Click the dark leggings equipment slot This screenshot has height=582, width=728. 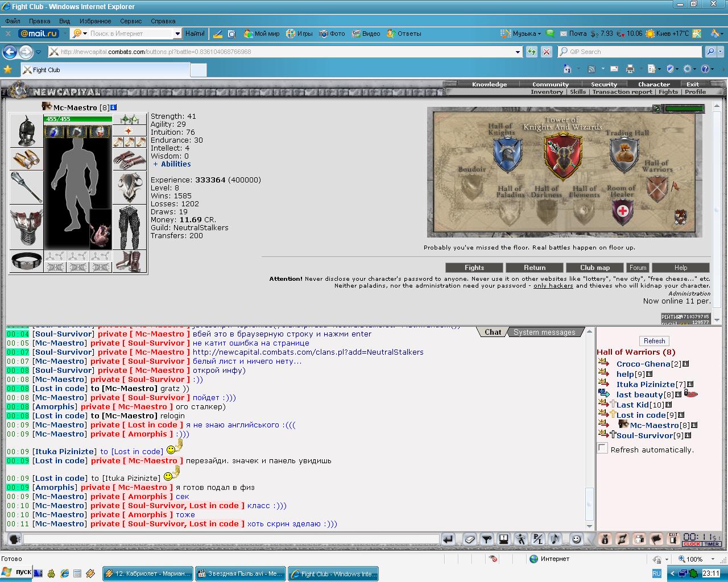[129, 227]
